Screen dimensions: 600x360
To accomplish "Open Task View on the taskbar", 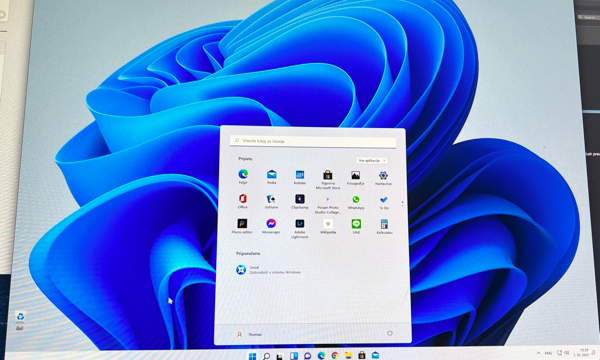I will [x=280, y=356].
